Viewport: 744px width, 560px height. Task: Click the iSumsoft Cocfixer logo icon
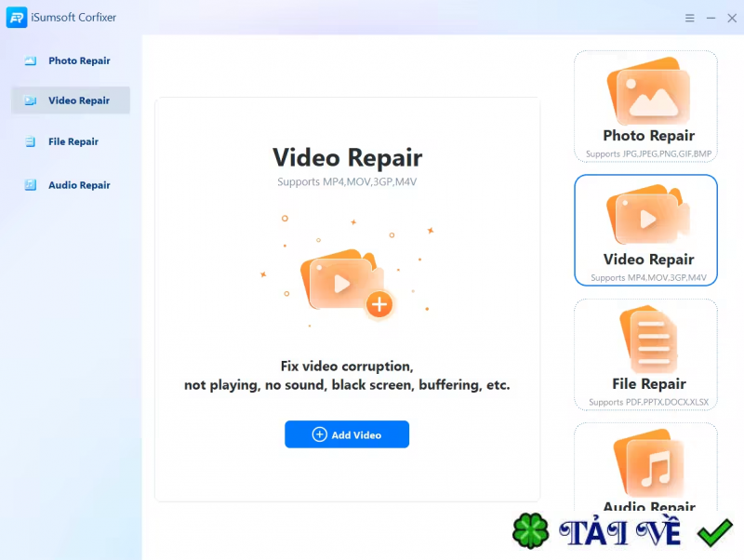pyautogui.click(x=17, y=18)
